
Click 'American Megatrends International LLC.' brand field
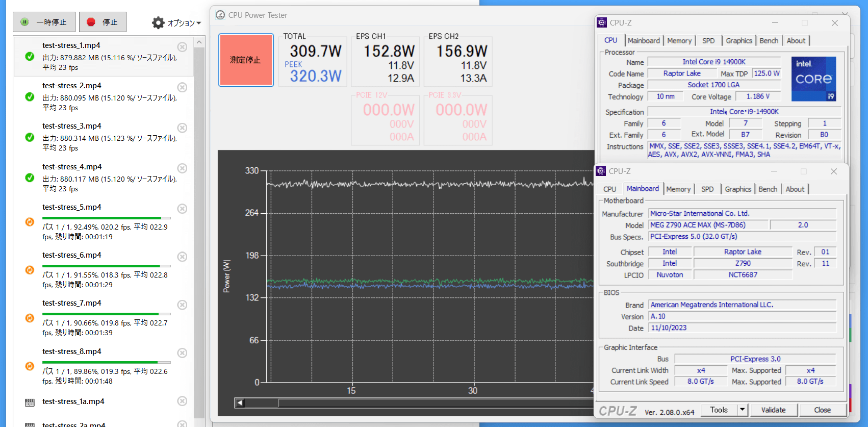[743, 305]
